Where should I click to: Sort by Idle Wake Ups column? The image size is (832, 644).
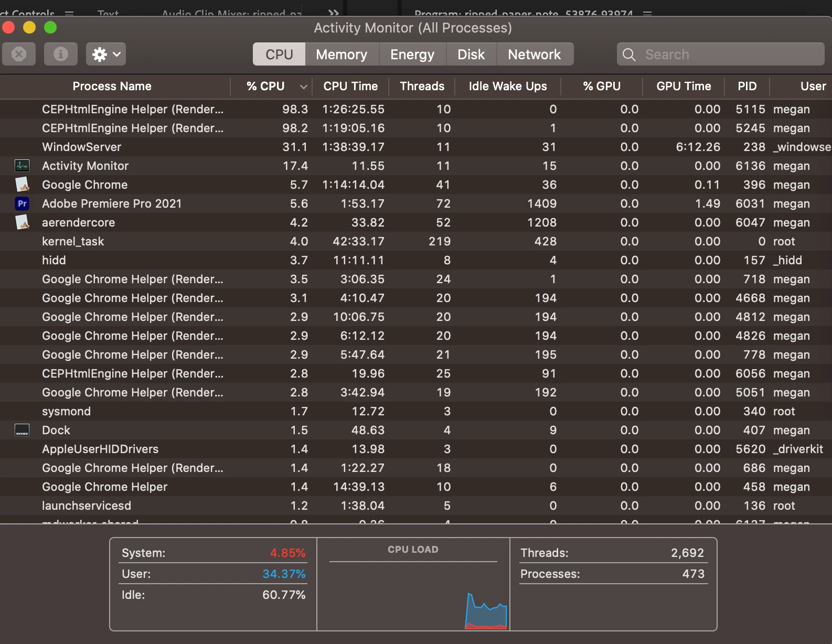[508, 86]
